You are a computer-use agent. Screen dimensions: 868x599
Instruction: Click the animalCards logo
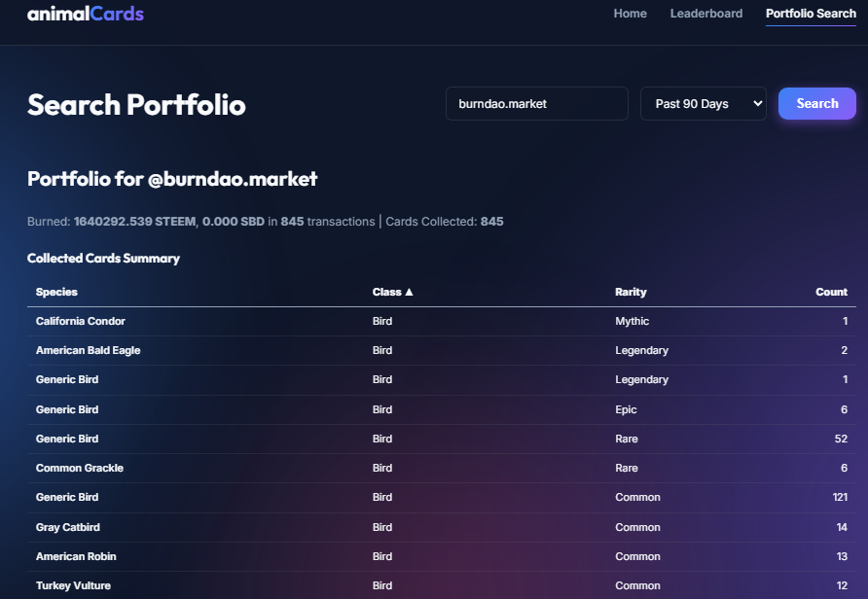point(86,14)
